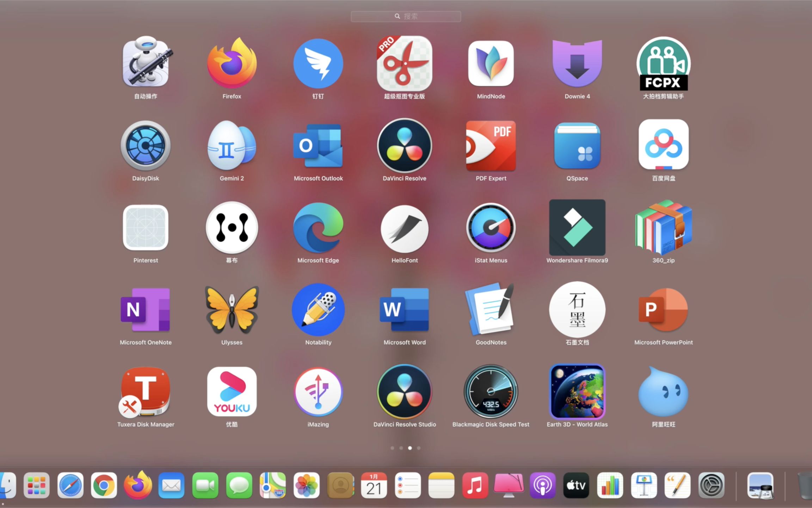Launch MindNode
The image size is (812, 508).
pyautogui.click(x=491, y=63)
